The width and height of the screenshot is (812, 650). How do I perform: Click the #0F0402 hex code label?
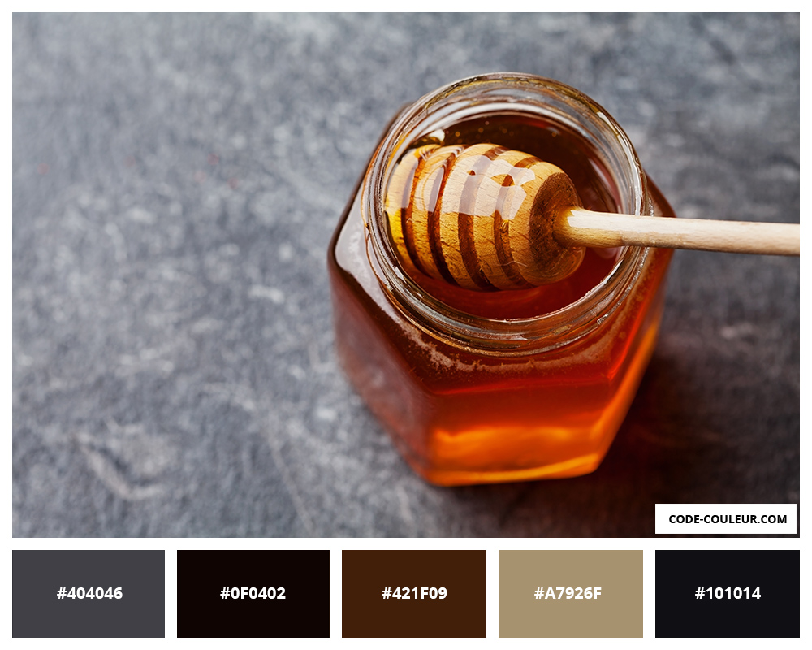[253, 593]
